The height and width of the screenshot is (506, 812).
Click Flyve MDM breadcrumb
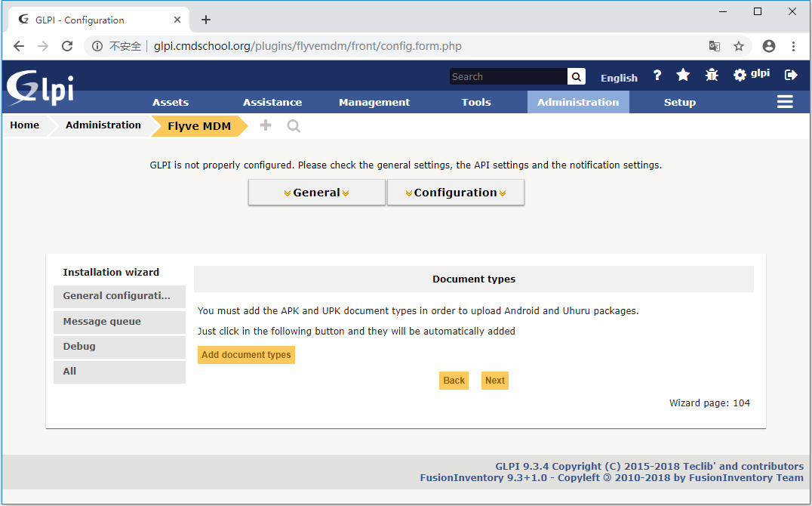click(199, 126)
